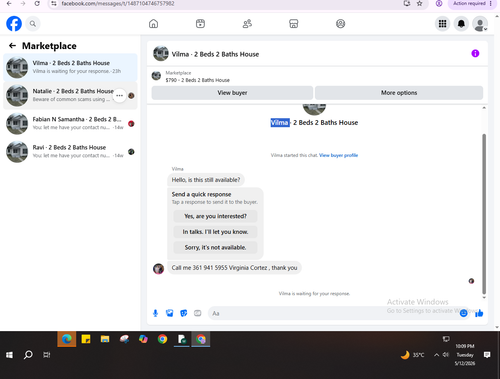The width and height of the screenshot is (500, 379).
Task: Open three-dot options on Natalie chat
Action: tap(119, 95)
